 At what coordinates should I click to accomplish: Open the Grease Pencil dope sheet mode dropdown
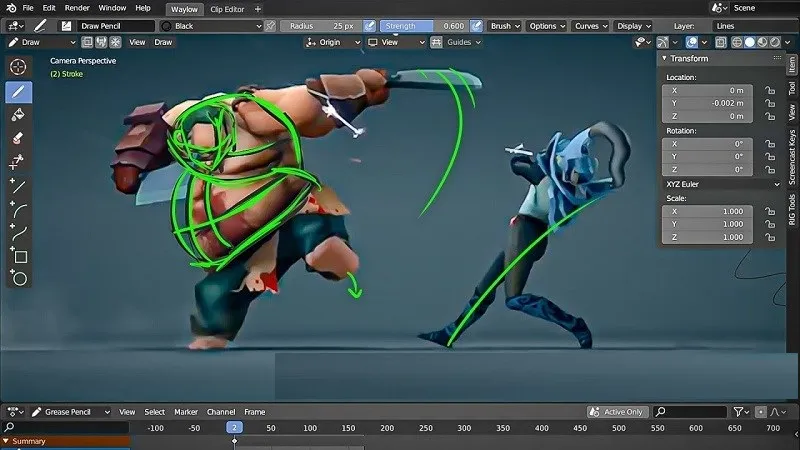(x=71, y=412)
